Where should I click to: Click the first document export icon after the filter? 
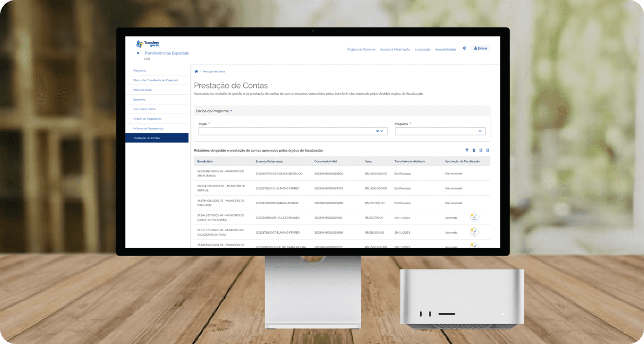pyautogui.click(x=474, y=150)
